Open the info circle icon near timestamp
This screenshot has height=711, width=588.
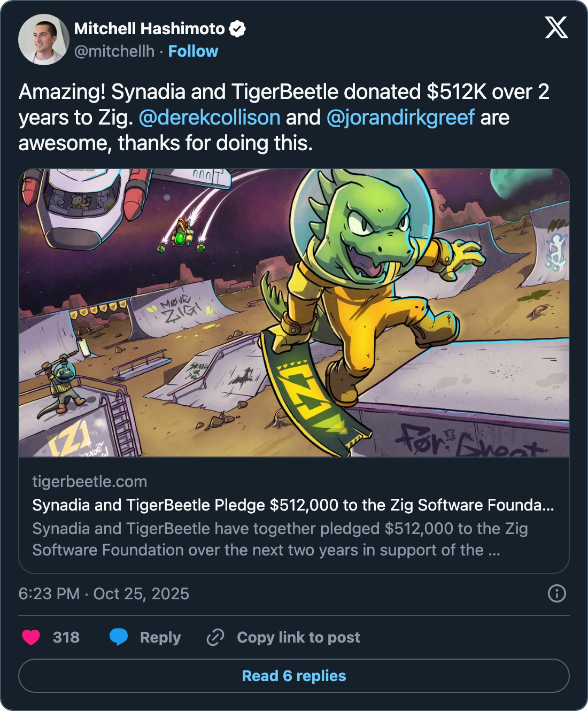(x=557, y=593)
